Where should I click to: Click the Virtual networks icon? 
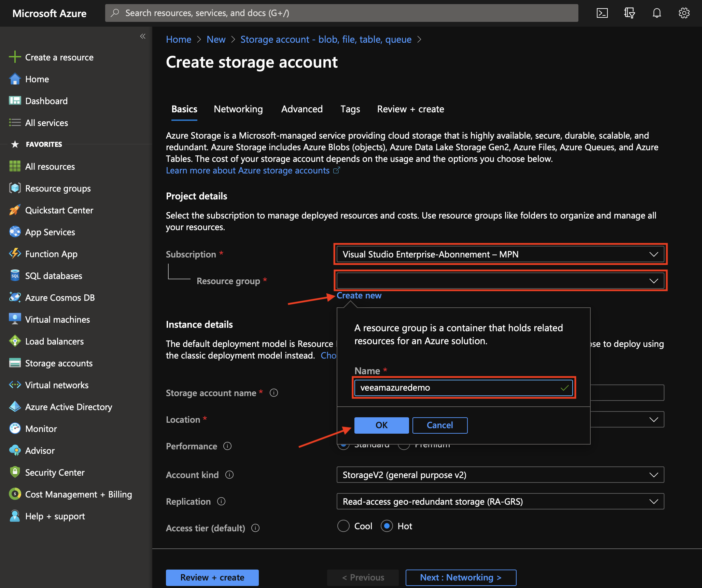click(x=15, y=385)
